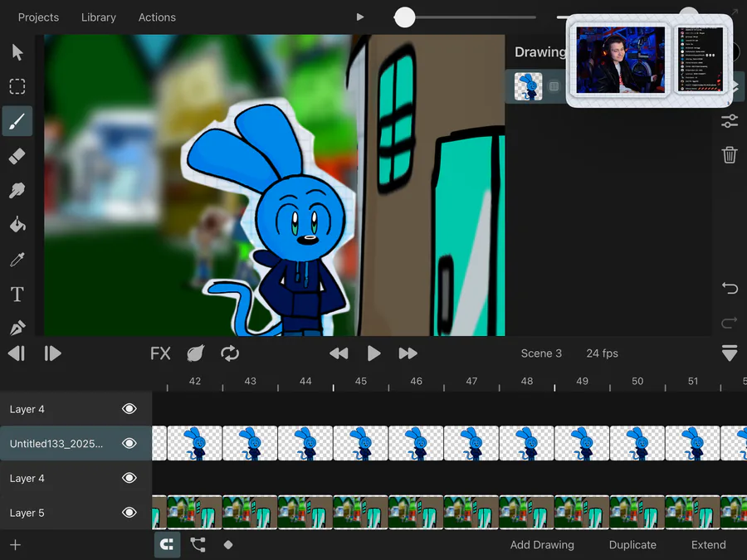Viewport: 747px width, 560px height.
Task: Click the grid icon beside drawing thumbnail
Action: [554, 86]
